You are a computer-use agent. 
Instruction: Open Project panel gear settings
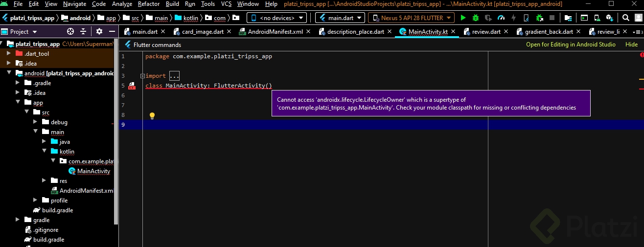tap(99, 31)
